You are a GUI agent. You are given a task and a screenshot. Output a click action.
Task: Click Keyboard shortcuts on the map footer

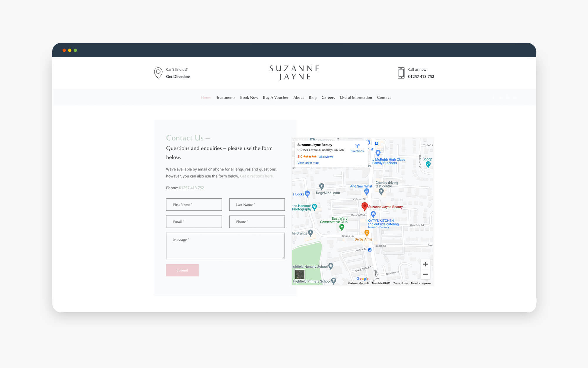(358, 283)
